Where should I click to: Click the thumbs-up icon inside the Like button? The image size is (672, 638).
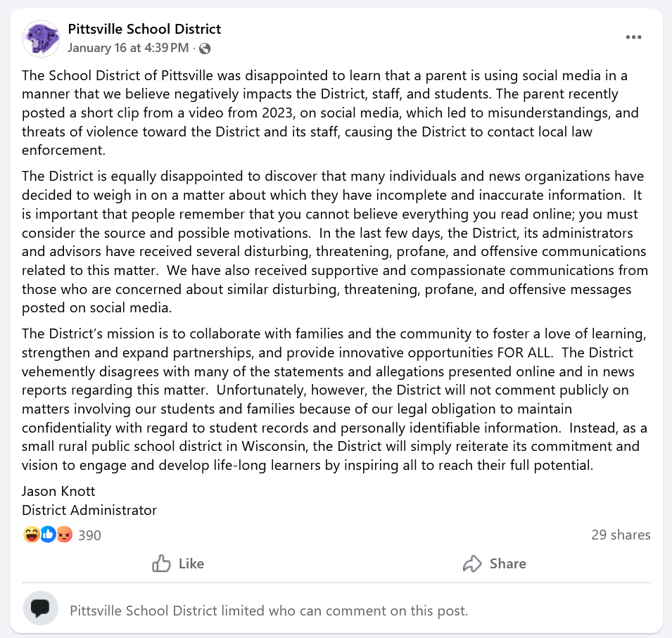tap(161, 563)
